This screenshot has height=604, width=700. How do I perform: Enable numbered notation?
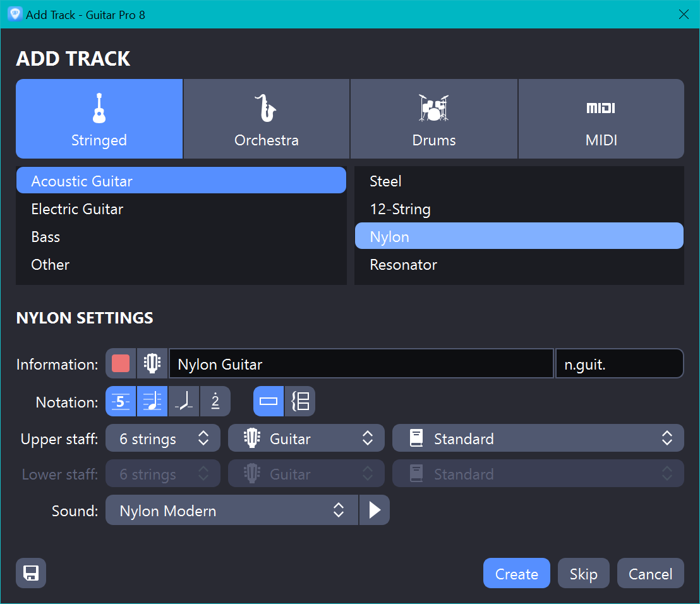(215, 402)
